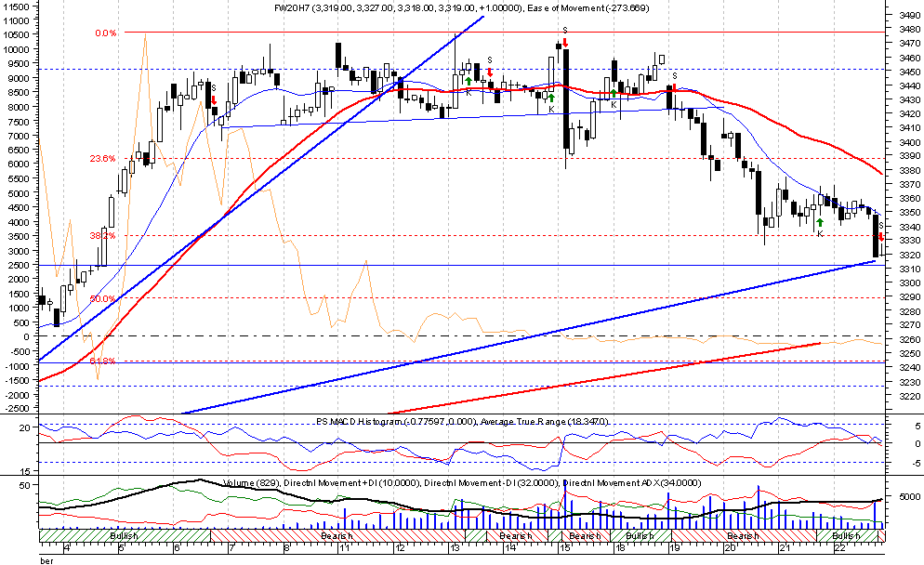The width and height of the screenshot is (924, 565).
Task: Select the 38.2% Fibonacci retracement label
Action: 102,236
